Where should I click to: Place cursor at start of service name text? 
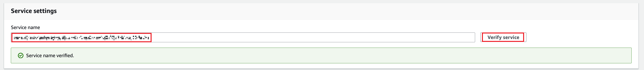coord(14,38)
